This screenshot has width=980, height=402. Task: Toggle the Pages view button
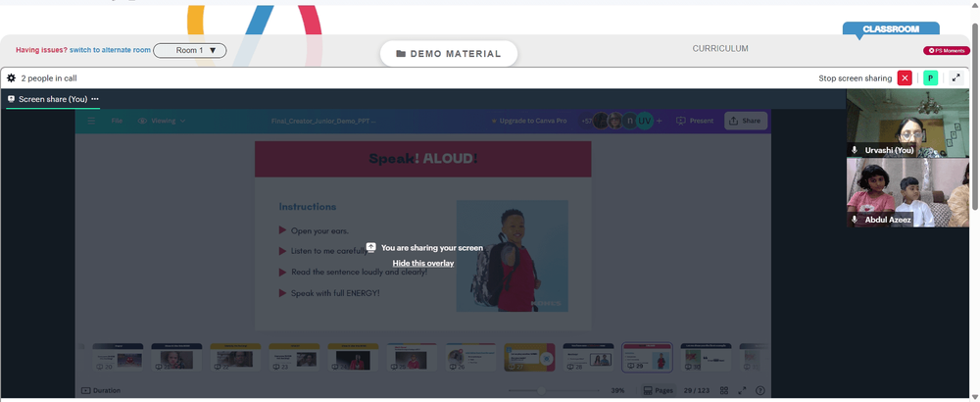659,391
